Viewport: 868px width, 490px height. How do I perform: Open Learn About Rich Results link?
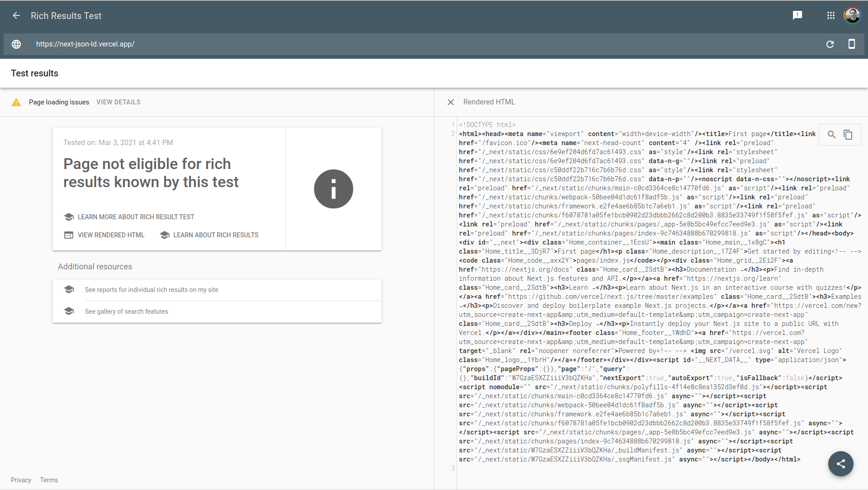coord(216,235)
